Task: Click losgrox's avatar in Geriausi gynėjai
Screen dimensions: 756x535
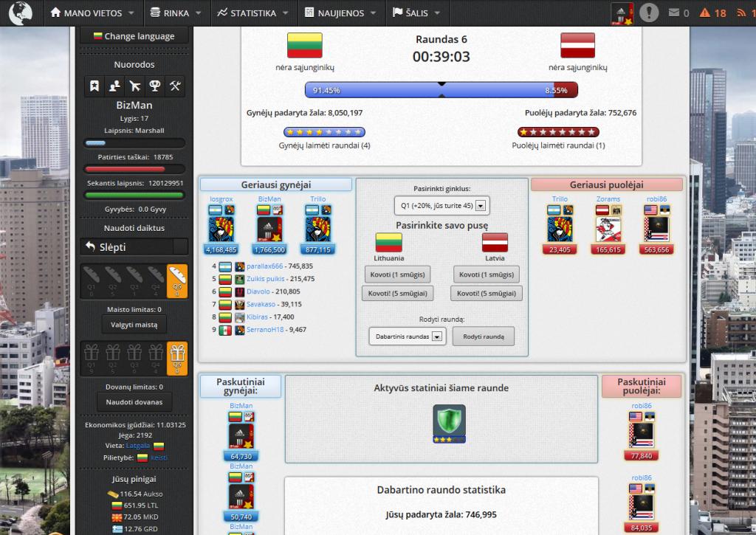Action: click(x=221, y=229)
